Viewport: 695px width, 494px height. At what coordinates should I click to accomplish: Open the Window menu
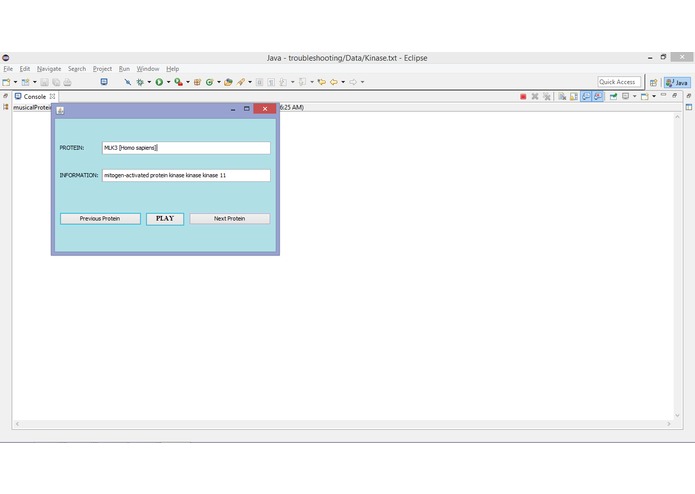tap(148, 69)
